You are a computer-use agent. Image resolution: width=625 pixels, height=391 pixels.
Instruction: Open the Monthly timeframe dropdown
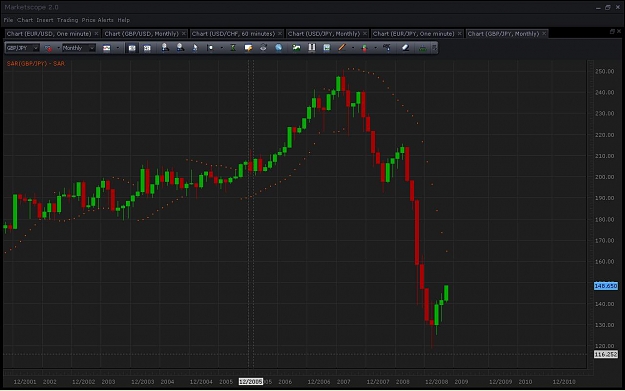coord(79,48)
